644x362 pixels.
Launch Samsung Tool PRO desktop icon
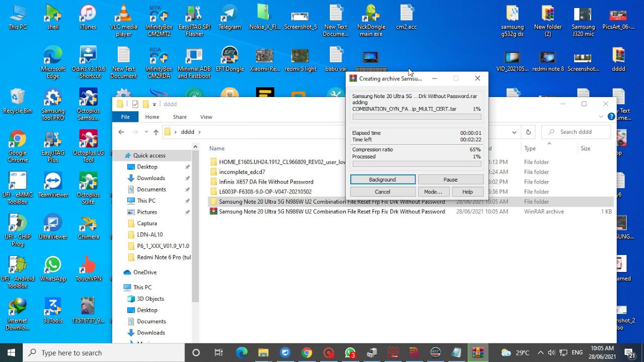[x=53, y=105]
